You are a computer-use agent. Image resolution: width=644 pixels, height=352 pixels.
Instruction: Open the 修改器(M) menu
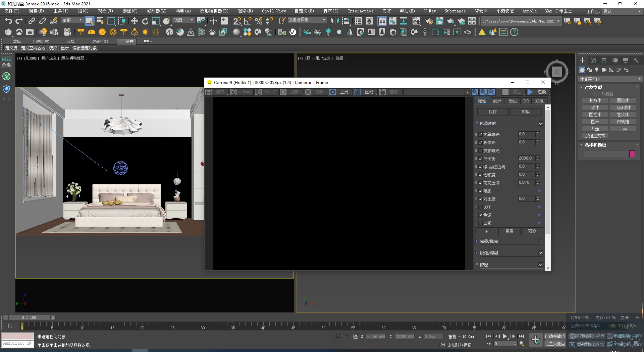[x=157, y=11]
